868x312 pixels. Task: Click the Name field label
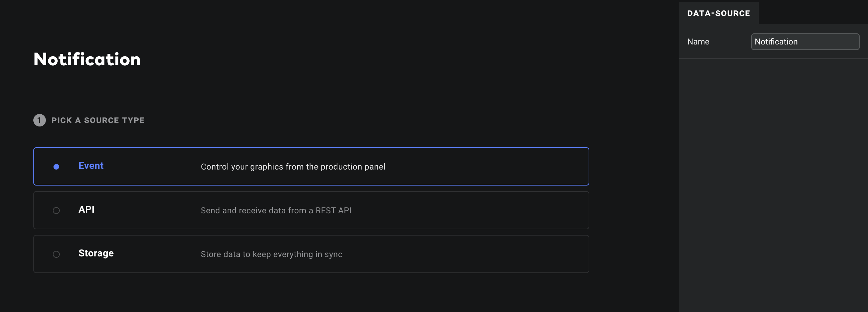tap(698, 42)
